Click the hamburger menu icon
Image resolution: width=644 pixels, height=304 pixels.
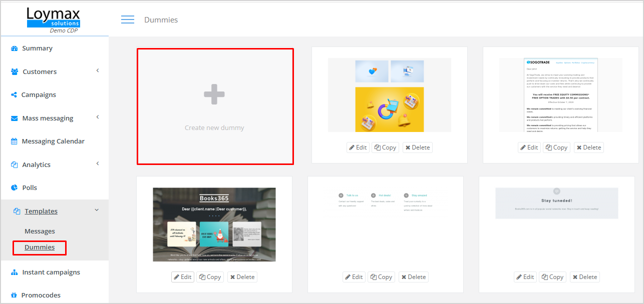[128, 19]
